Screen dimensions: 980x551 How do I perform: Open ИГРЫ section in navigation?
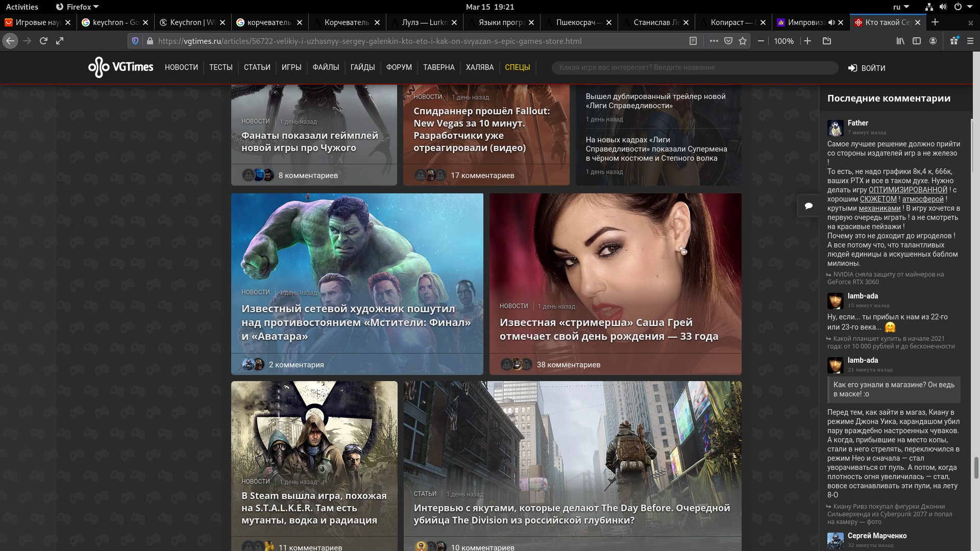(291, 67)
